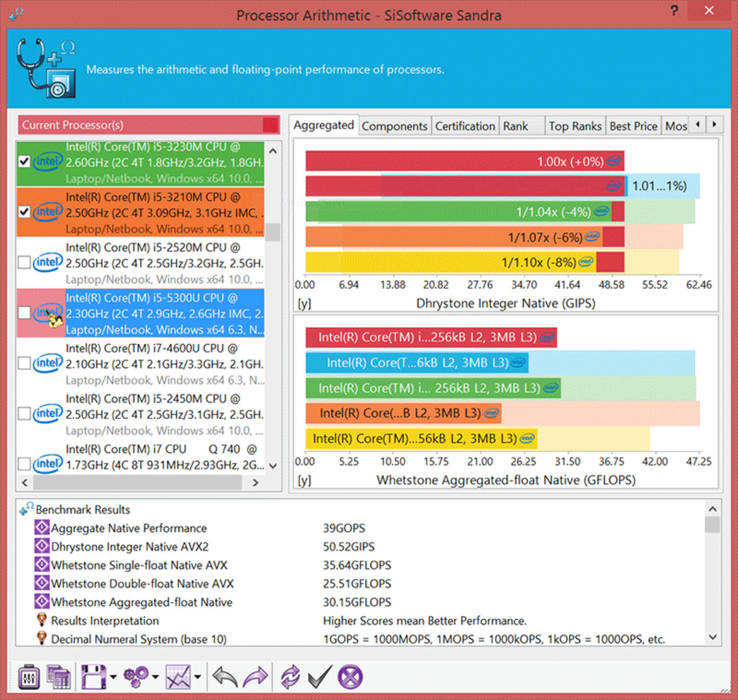
Task: Click the green 1/1.04x (-4%) bar
Action: pos(458,212)
